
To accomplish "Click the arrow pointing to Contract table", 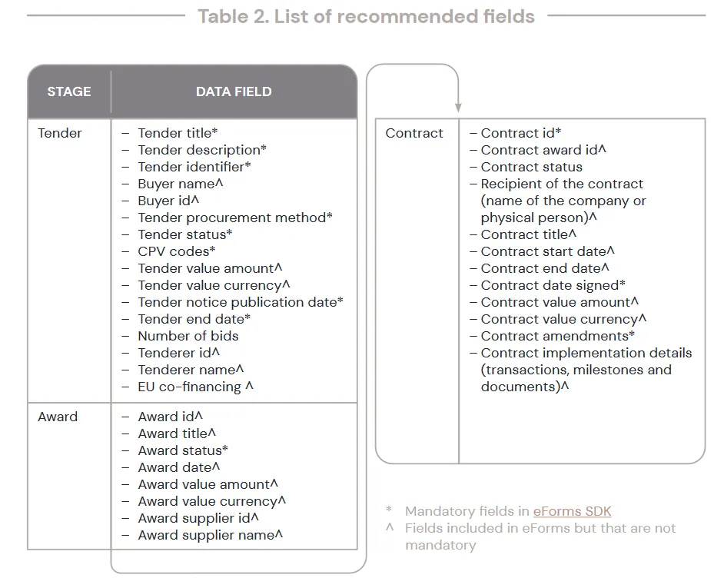I will (458, 107).
